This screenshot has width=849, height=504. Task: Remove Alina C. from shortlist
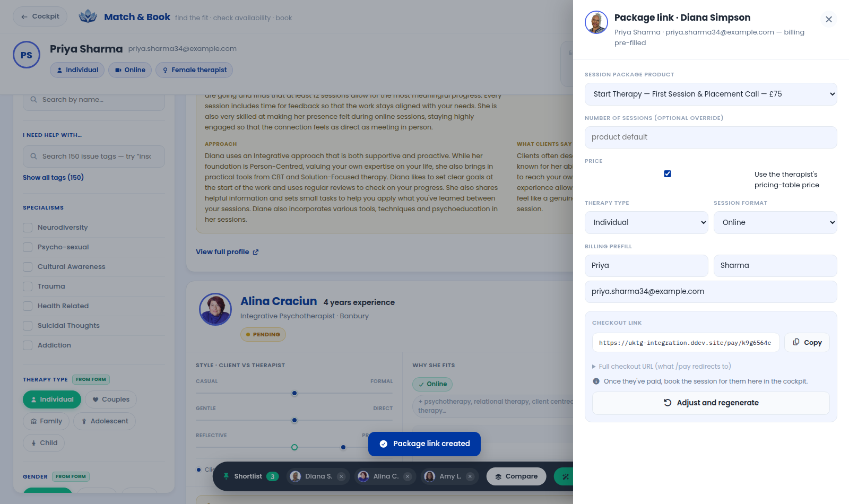coord(408,476)
